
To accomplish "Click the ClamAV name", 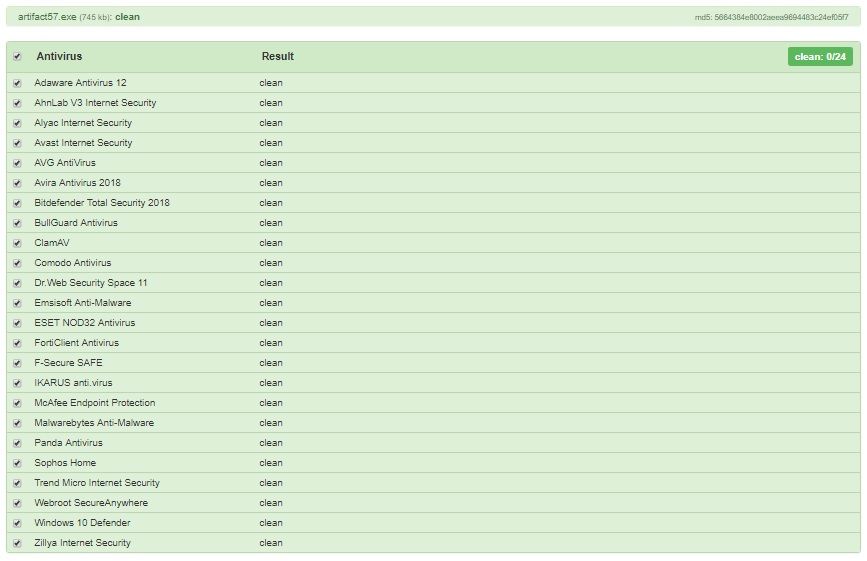I will tap(52, 243).
